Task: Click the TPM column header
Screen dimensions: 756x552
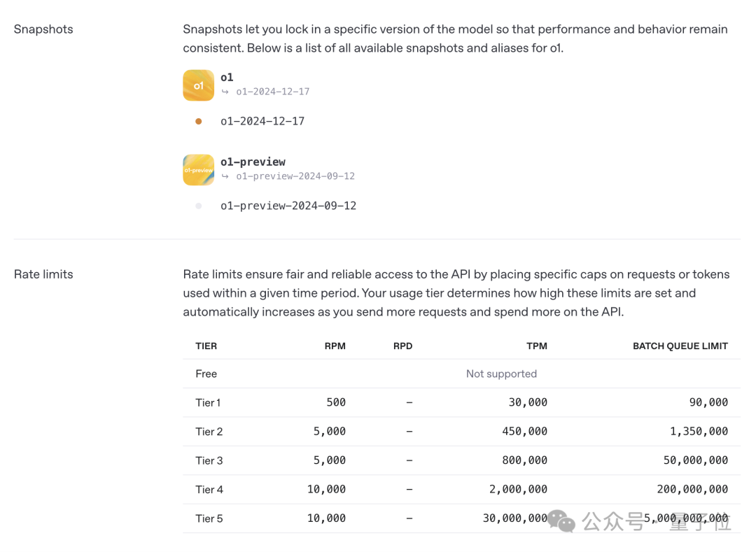Action: (537, 346)
